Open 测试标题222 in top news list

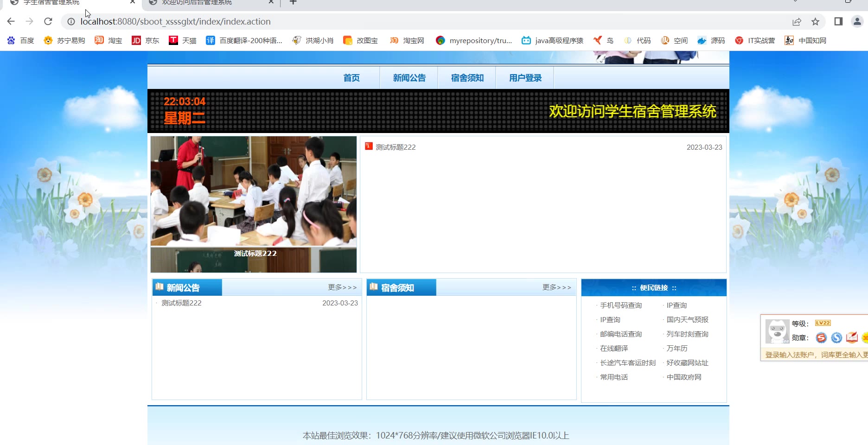396,147
